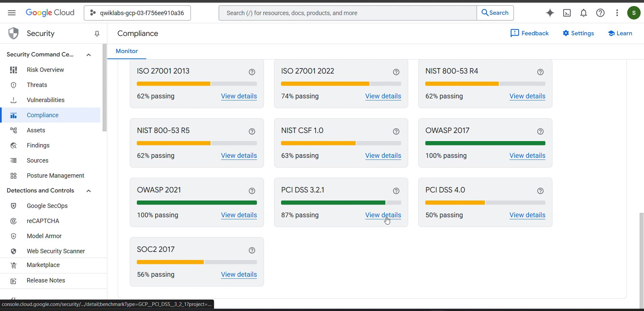Click the "87% passing" text

(300, 215)
